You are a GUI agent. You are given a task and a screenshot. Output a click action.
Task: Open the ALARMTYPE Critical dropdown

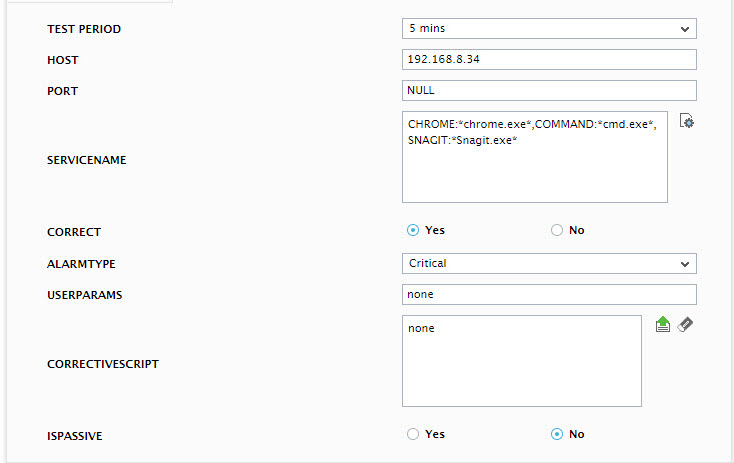point(549,264)
